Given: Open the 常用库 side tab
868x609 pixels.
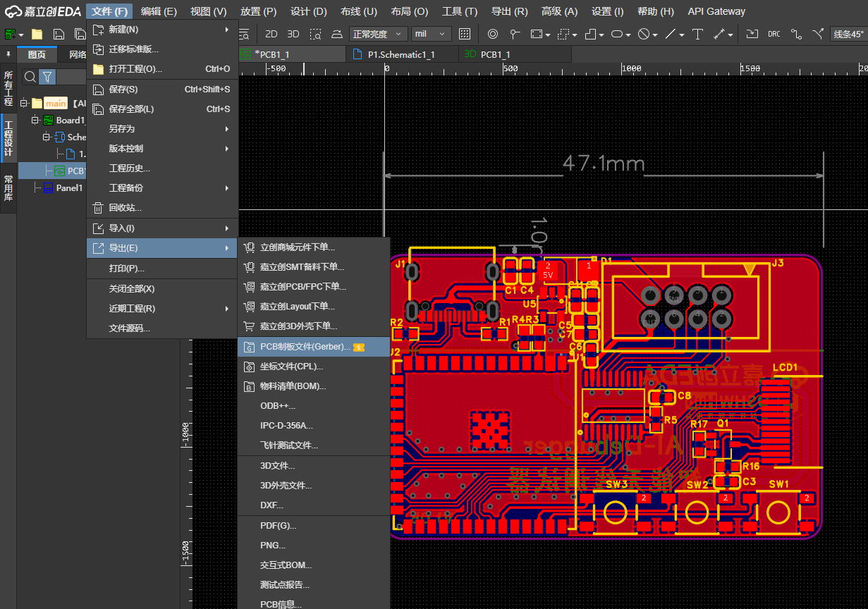Looking at the screenshot, I should click(8, 187).
